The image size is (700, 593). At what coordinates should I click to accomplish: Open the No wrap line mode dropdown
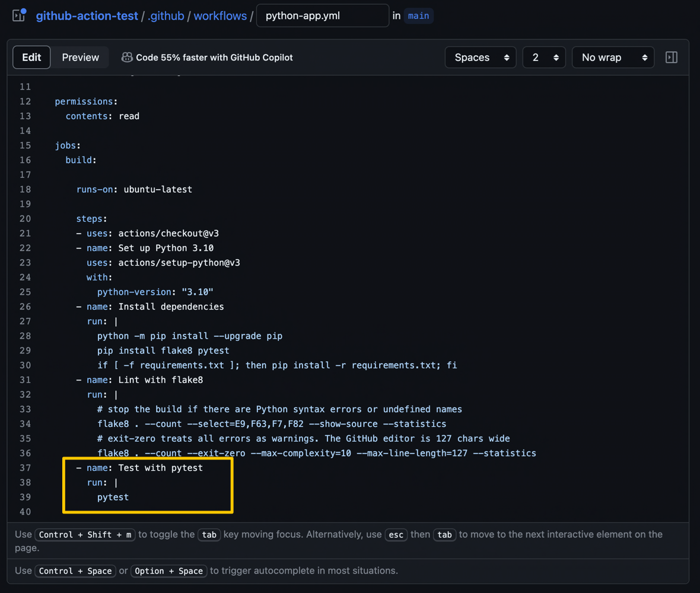(613, 57)
